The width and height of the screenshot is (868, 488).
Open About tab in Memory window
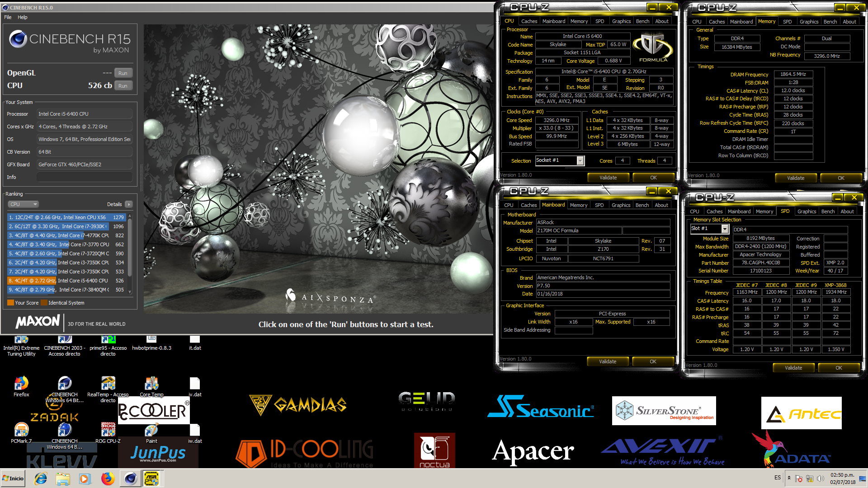click(849, 22)
